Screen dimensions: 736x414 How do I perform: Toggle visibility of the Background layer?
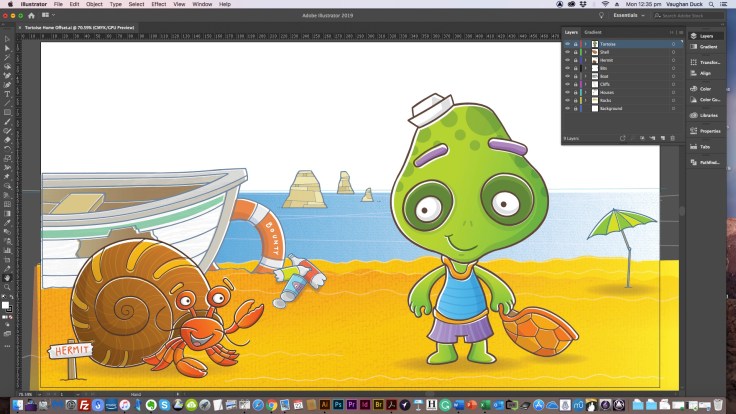(x=567, y=108)
